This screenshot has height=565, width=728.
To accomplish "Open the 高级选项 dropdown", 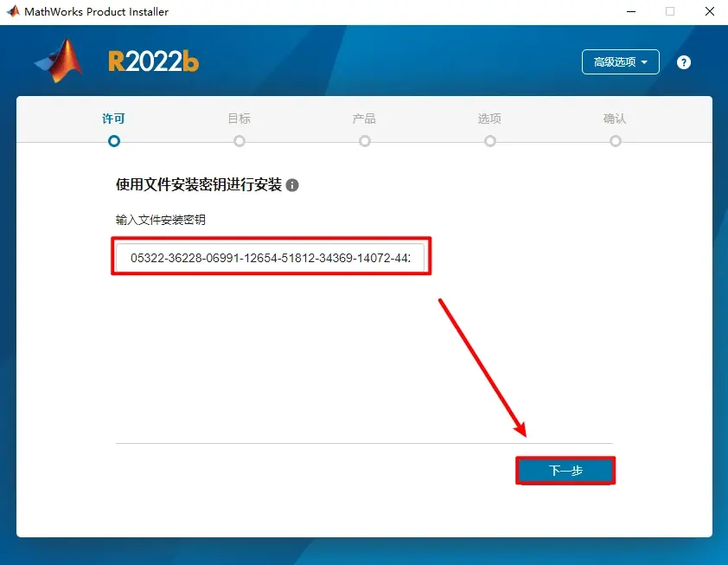I will pos(620,61).
